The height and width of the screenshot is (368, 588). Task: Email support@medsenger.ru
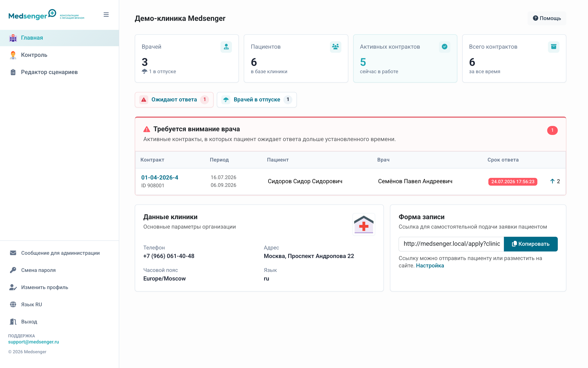(33, 342)
